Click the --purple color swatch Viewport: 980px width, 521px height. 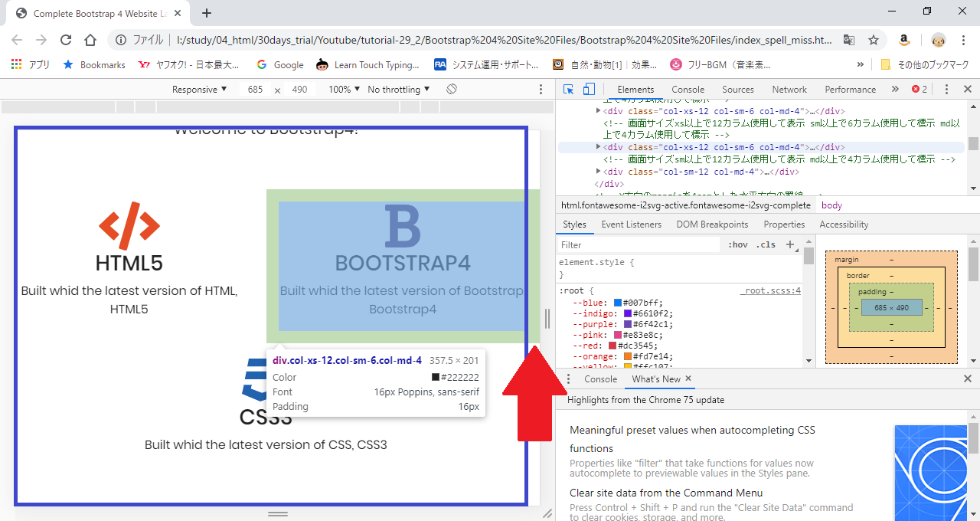click(627, 324)
